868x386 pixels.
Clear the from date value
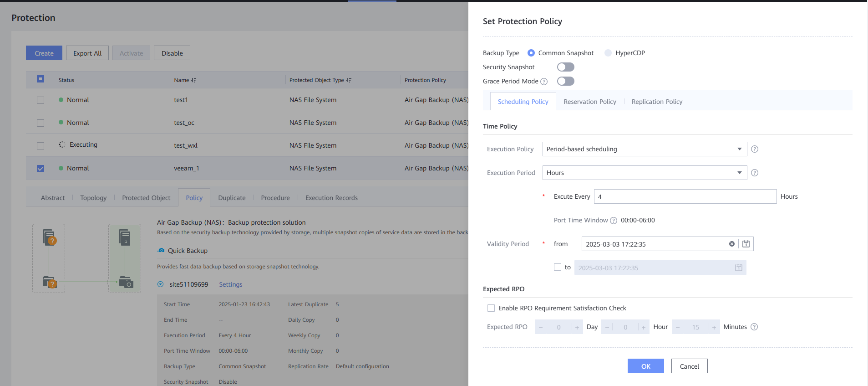tap(732, 244)
